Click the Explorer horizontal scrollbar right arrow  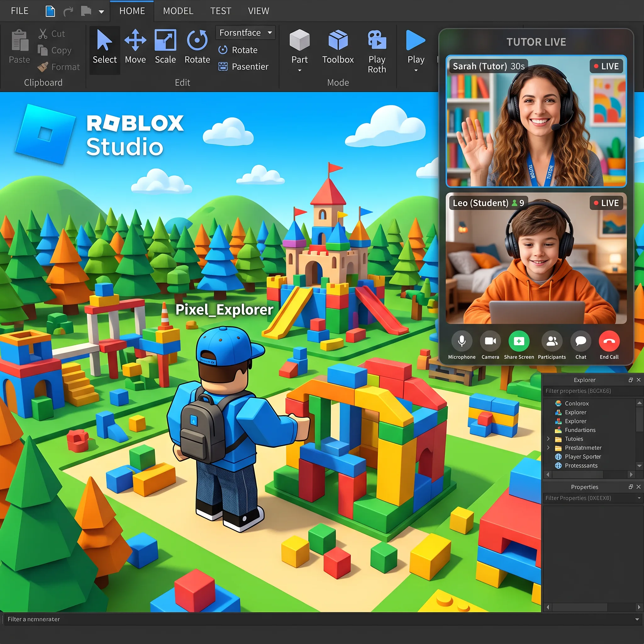(x=631, y=474)
